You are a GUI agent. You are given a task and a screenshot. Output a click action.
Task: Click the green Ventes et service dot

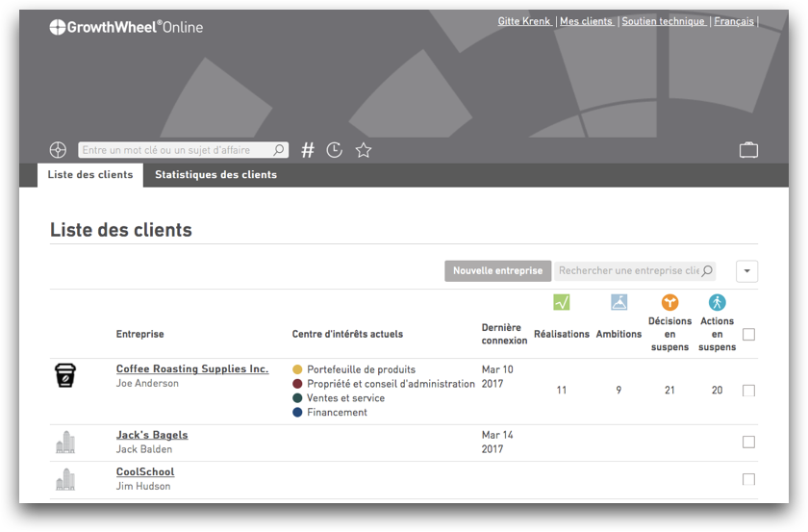(x=297, y=398)
